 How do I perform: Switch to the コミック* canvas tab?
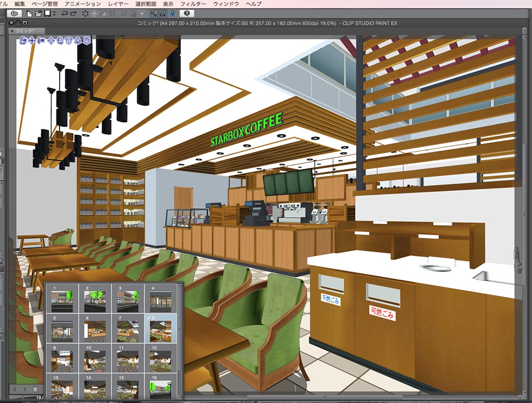click(x=27, y=31)
